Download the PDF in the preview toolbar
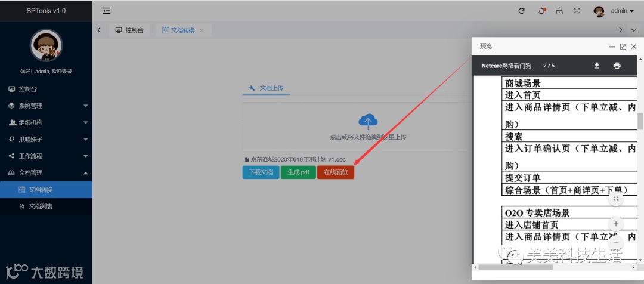644x284 pixels. point(597,66)
